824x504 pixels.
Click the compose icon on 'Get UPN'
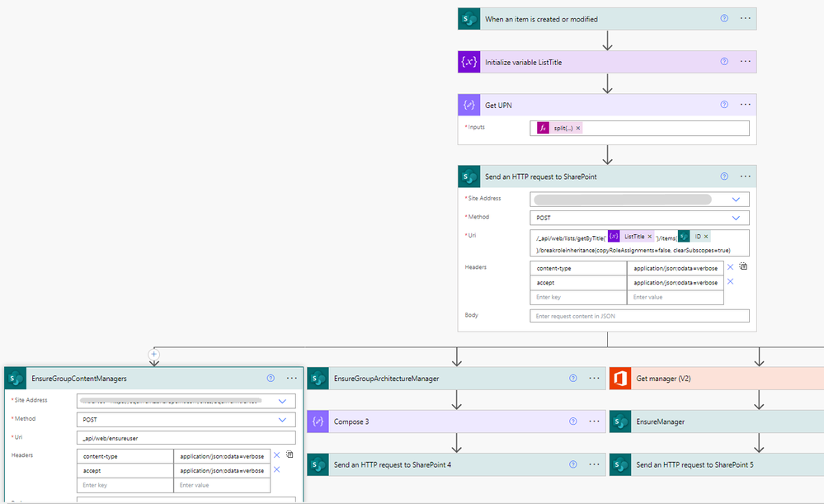click(x=469, y=105)
